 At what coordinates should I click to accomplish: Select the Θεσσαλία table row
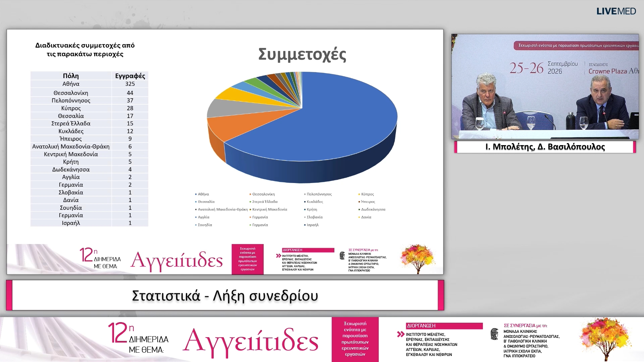(x=89, y=116)
